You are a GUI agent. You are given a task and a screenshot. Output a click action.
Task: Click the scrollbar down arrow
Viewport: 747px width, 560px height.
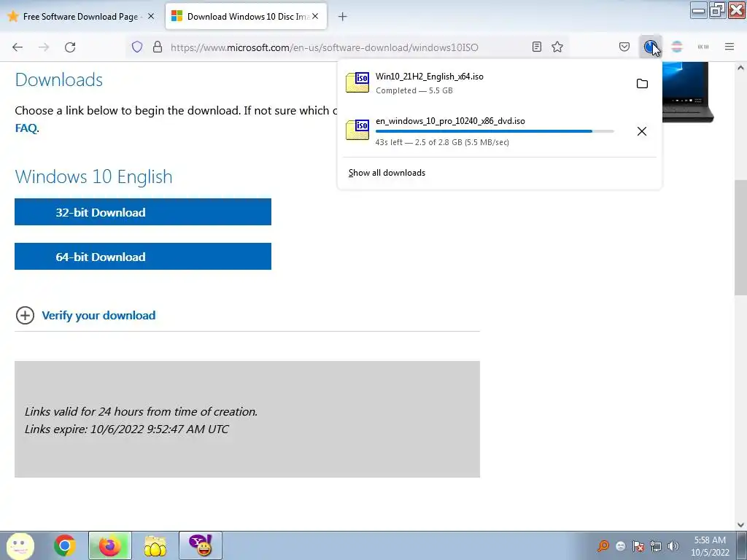[x=740, y=525]
